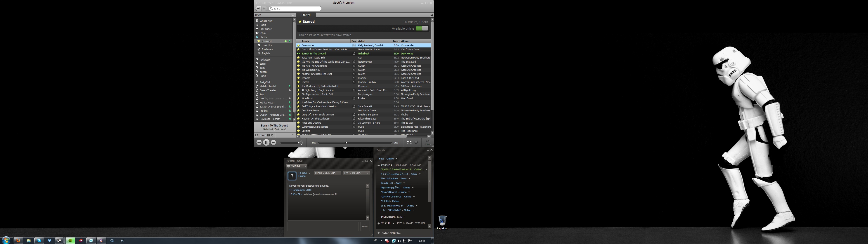Toggle Available offline switch

point(422,29)
